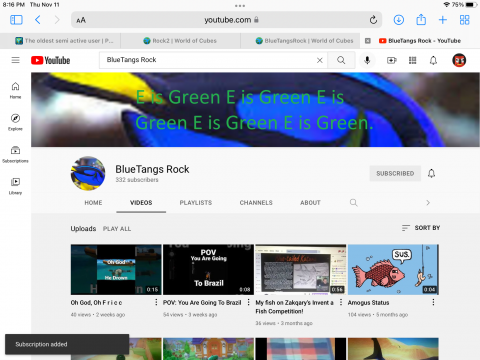This screenshot has height=360, width=480.
Task: Open options for Zakqary's fish competition video
Action: click(x=341, y=302)
